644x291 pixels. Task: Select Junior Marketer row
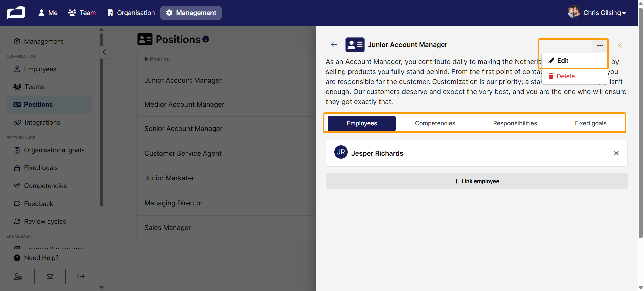(x=226, y=178)
